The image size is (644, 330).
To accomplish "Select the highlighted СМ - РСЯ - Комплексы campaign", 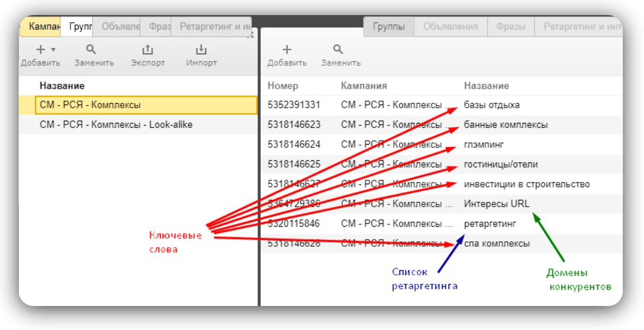I will pos(146,105).
